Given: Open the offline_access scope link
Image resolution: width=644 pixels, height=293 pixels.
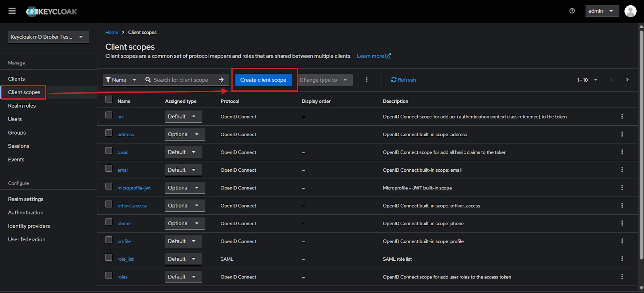Looking at the screenshot, I should (x=132, y=206).
